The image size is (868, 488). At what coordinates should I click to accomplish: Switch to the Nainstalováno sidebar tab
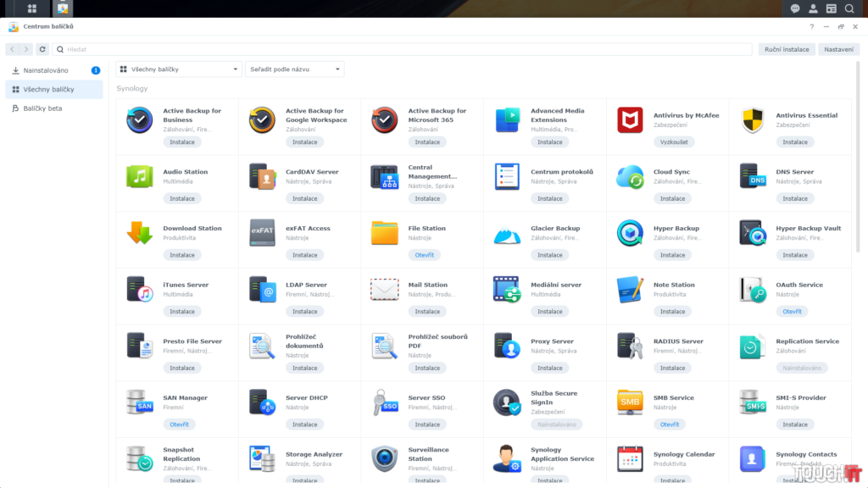[x=47, y=70]
